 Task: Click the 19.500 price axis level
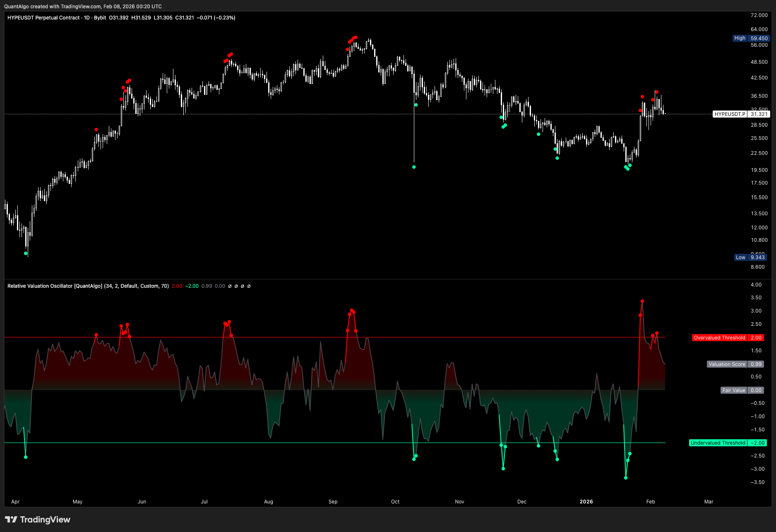tap(759, 170)
